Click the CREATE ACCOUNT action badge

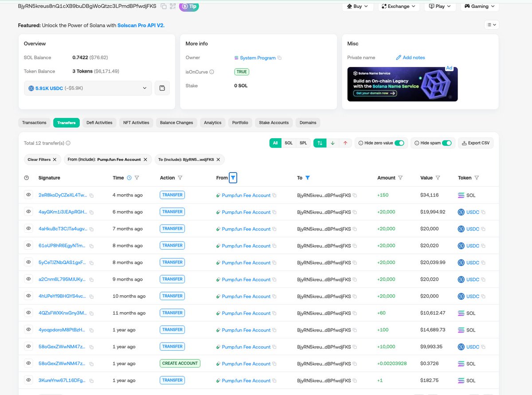180,363
